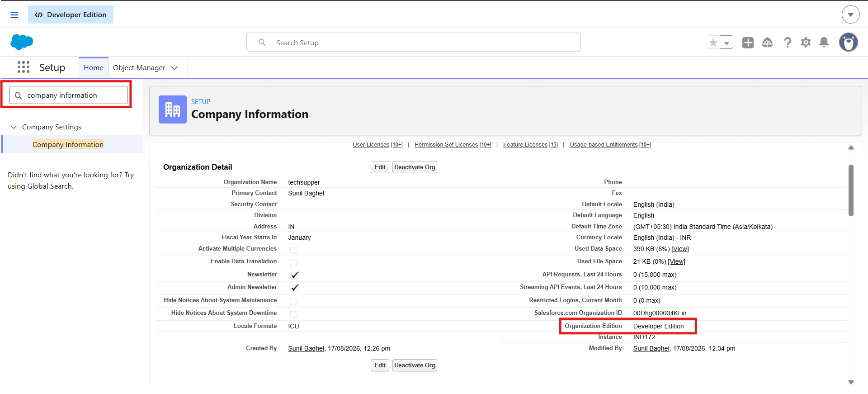Viewport: 868px width, 394px height.
Task: Open the Feature Licenses link
Action: tap(530, 145)
